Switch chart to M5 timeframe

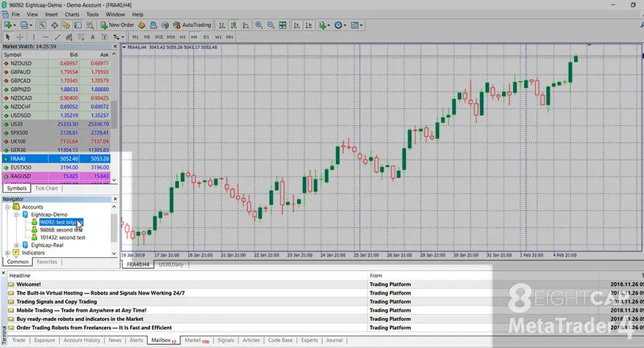tap(146, 37)
